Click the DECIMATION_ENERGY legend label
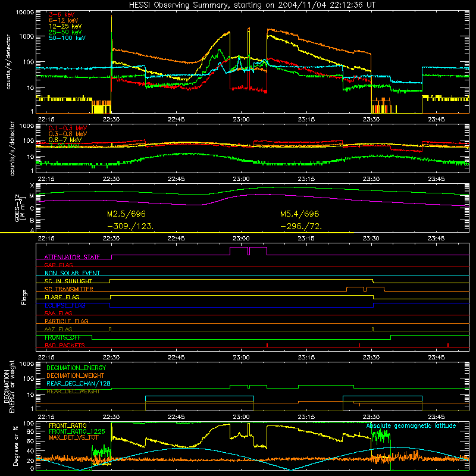 point(76,368)
